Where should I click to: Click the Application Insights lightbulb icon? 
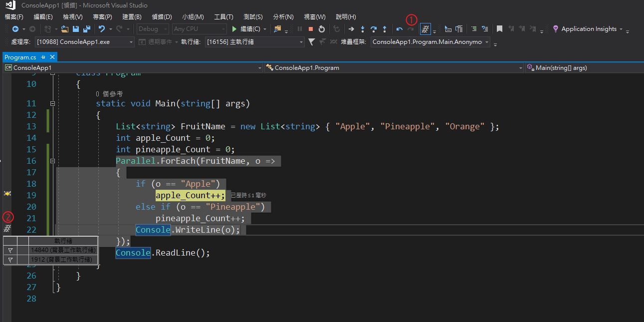[x=555, y=29]
